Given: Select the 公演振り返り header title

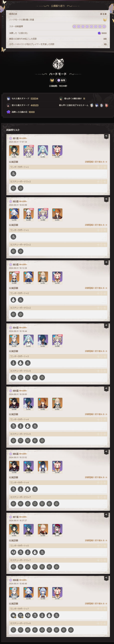Looking at the screenshot, I should pos(58,6).
